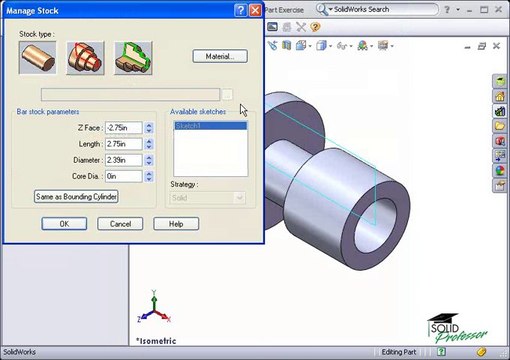Confirm the Manage Stock dialog with OK
The image size is (510, 360).
pos(64,224)
